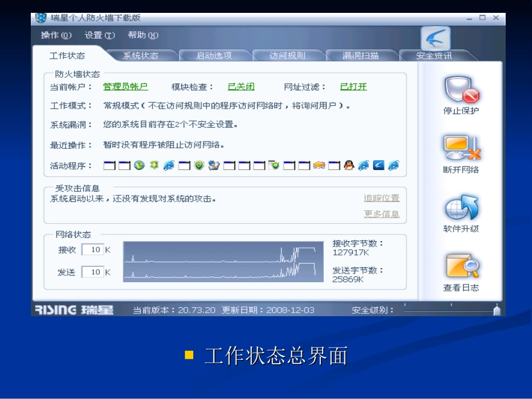Click the RISING 瑞星 logo
Viewport: 532px width, 399px height.
click(x=74, y=310)
